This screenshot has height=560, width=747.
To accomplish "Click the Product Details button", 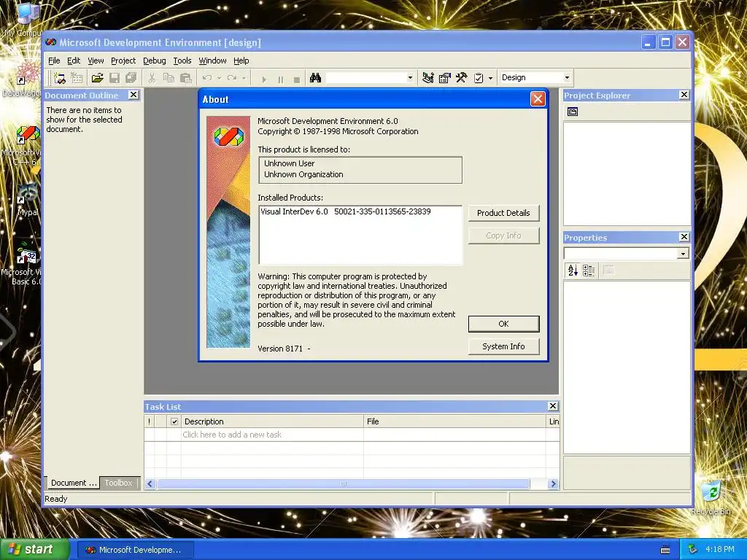I will click(503, 214).
